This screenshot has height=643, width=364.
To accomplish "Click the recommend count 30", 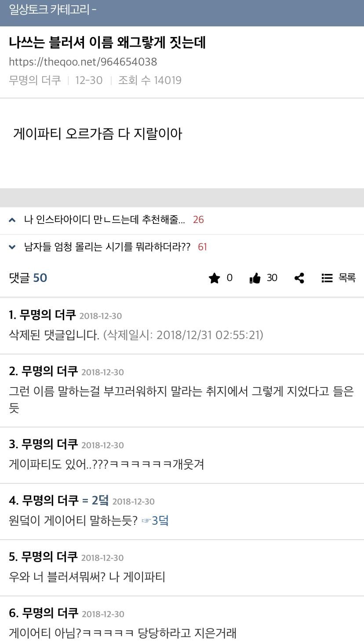I will point(272,278).
